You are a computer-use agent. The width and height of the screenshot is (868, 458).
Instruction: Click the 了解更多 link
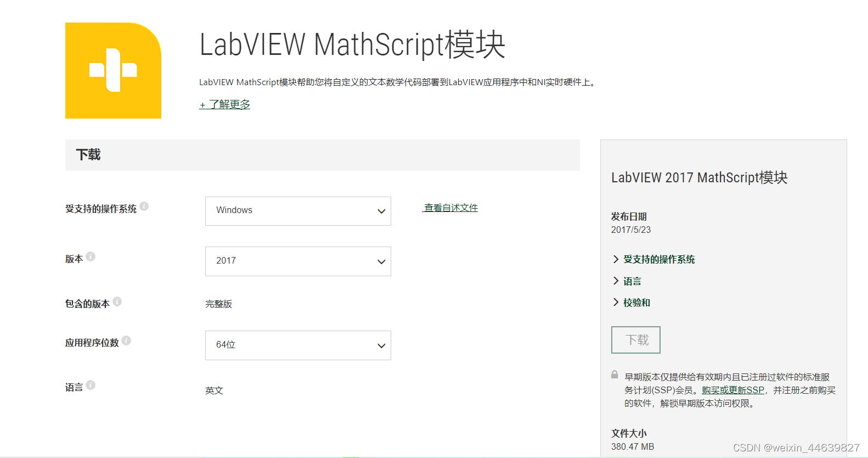224,104
